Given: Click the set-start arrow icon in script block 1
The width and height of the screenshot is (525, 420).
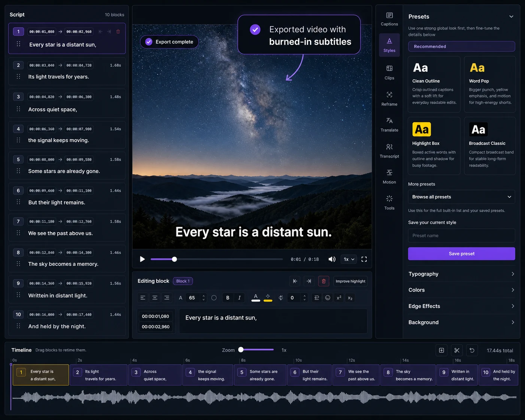Looking at the screenshot, I should (100, 32).
